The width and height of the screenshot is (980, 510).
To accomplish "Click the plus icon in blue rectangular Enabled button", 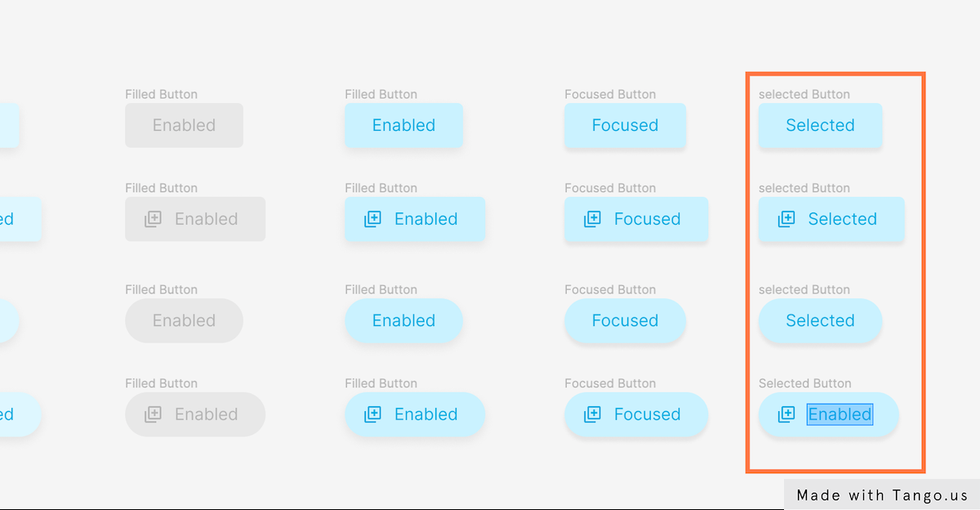I will click(x=372, y=219).
